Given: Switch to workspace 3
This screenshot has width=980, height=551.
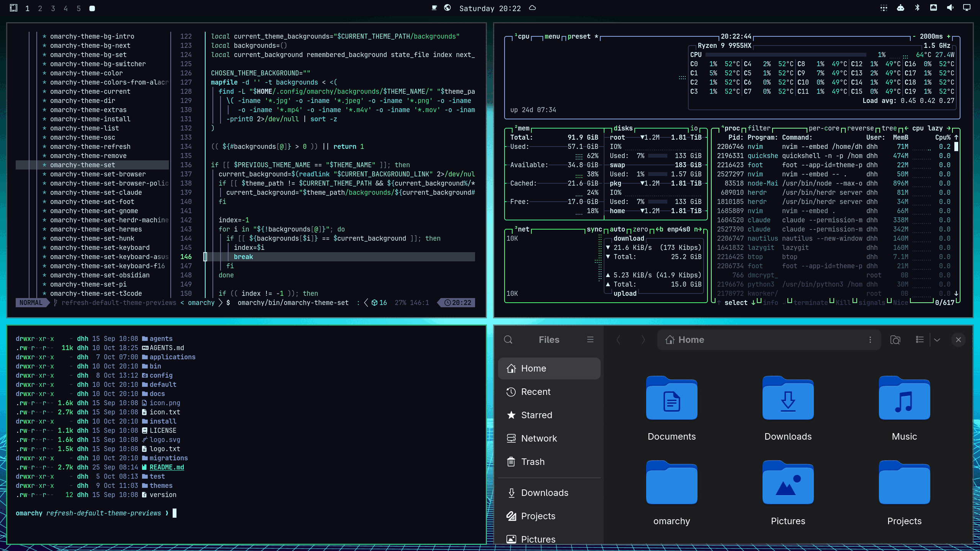Looking at the screenshot, I should (53, 8).
